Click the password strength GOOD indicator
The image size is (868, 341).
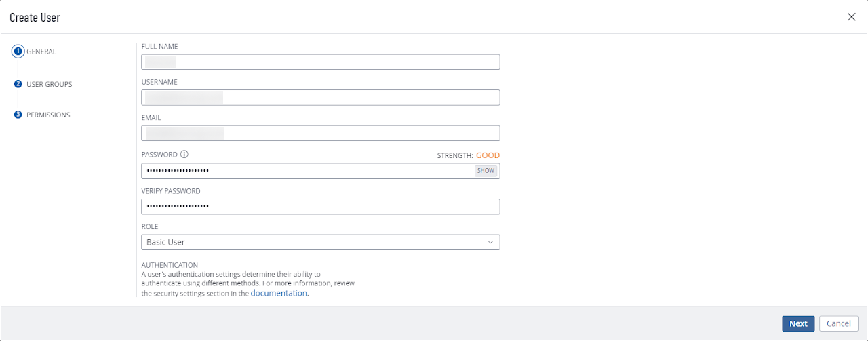click(488, 155)
